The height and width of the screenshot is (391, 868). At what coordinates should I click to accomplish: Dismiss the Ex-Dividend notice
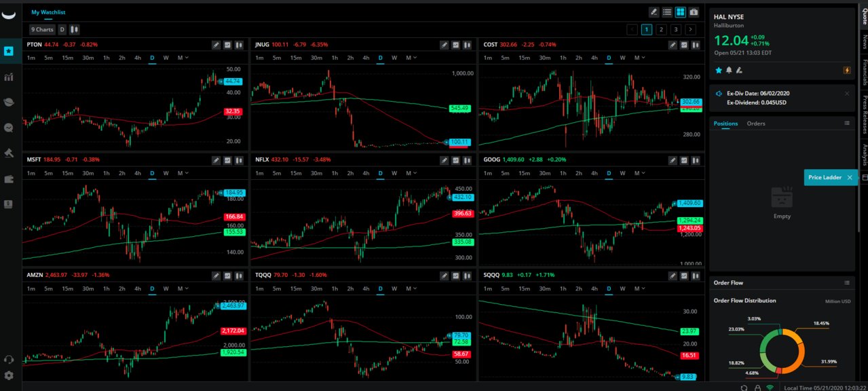[x=847, y=94]
